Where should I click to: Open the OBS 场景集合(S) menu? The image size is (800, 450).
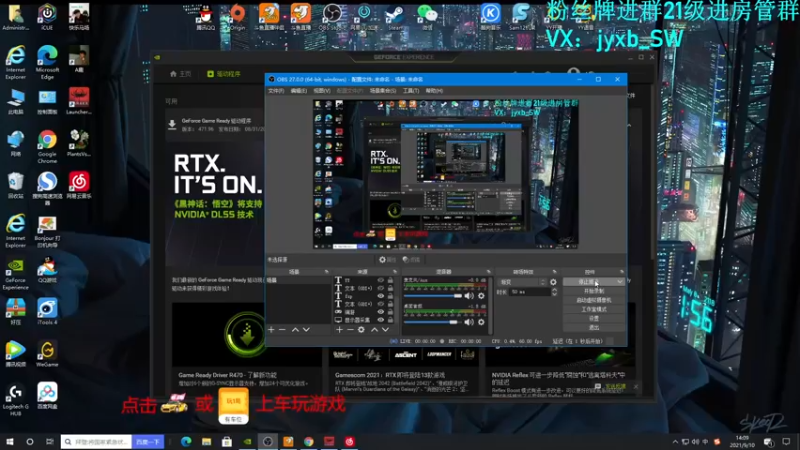[383, 91]
